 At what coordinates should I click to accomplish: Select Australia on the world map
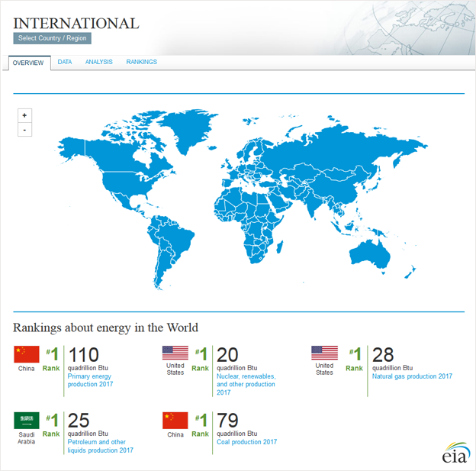(369, 255)
